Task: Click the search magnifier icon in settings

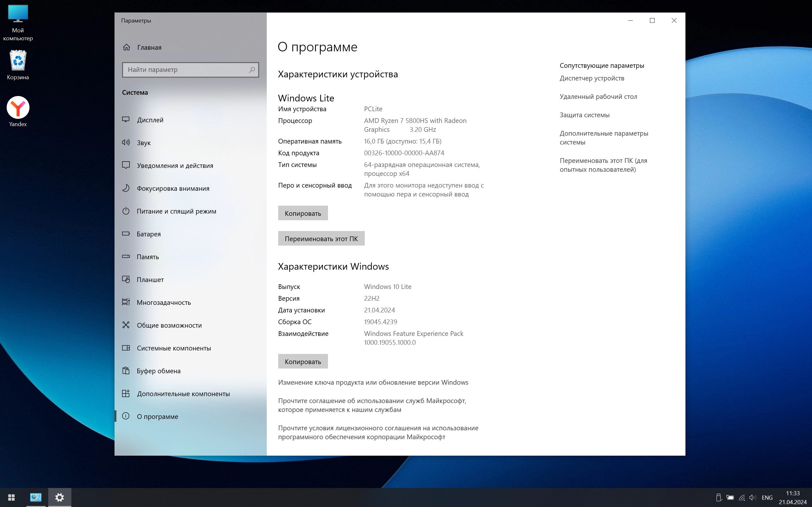Action: tap(252, 70)
